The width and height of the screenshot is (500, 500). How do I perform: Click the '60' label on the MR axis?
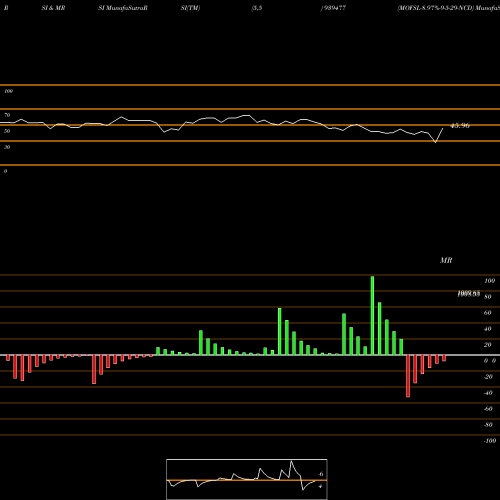pos(488,313)
